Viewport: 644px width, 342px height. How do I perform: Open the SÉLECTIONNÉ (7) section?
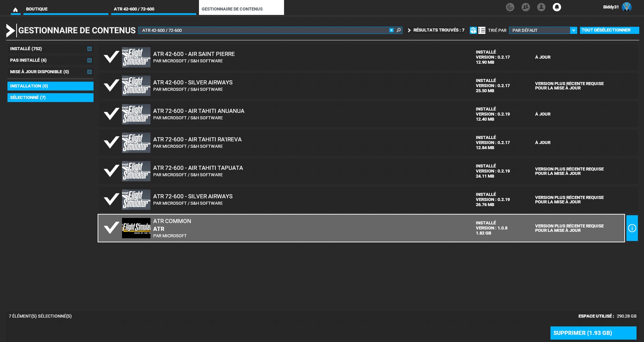click(x=51, y=98)
